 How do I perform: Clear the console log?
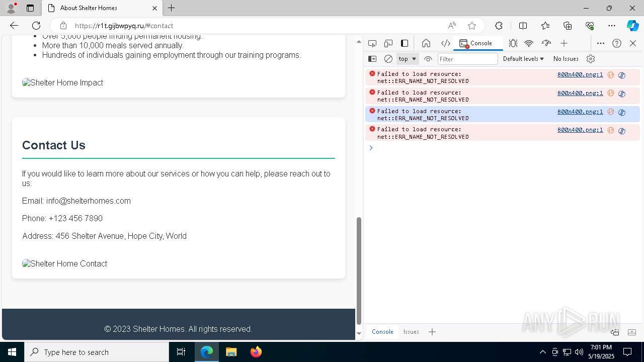[x=388, y=59]
